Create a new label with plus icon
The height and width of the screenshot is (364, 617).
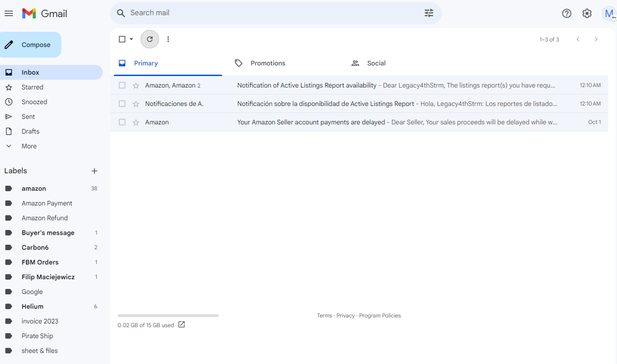pyautogui.click(x=94, y=171)
